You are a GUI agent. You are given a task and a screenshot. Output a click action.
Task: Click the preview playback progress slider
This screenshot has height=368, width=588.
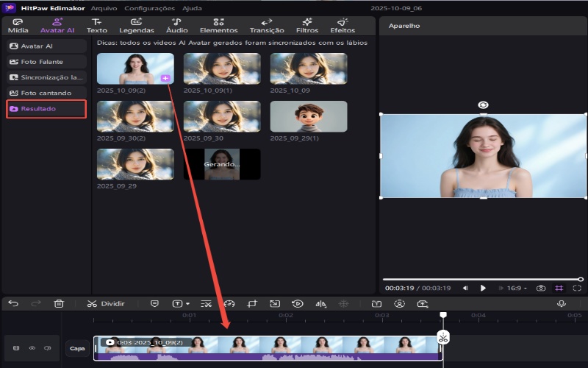point(481,279)
